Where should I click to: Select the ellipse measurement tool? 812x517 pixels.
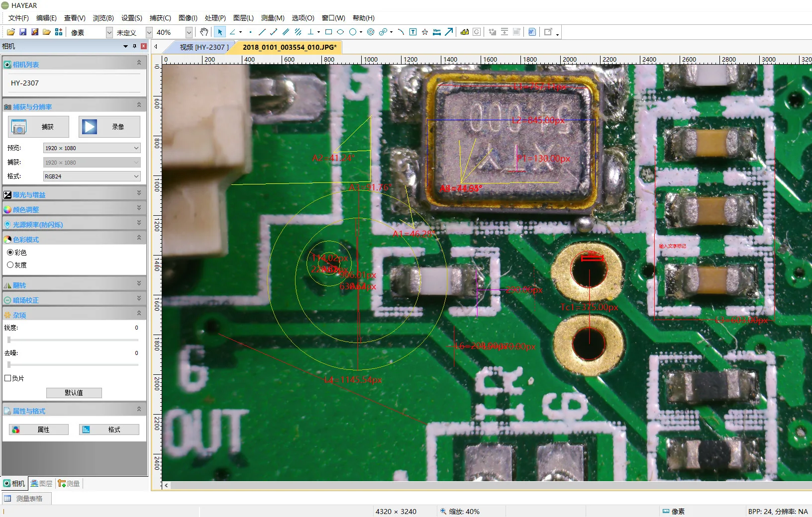click(340, 32)
